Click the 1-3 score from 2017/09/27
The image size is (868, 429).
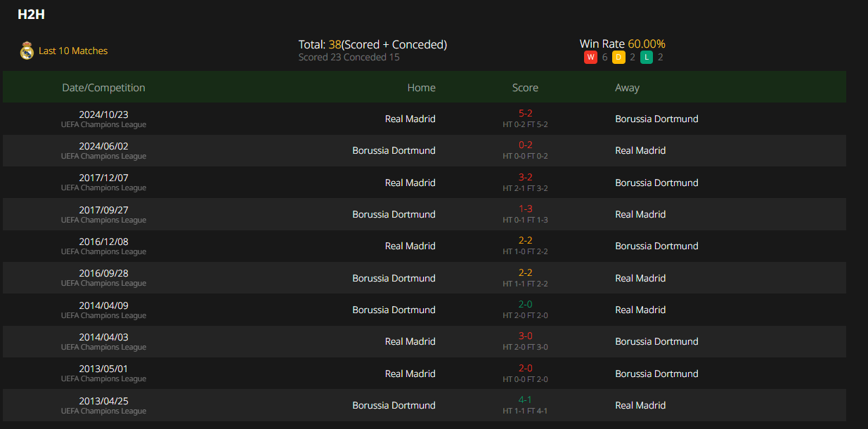[x=525, y=209]
